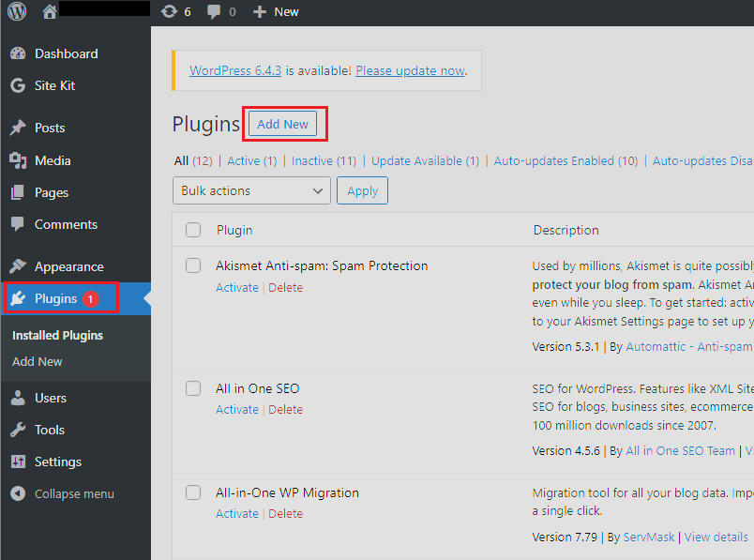Click the Users person icon
Viewport: 754px width, 560px height.
click(x=18, y=398)
